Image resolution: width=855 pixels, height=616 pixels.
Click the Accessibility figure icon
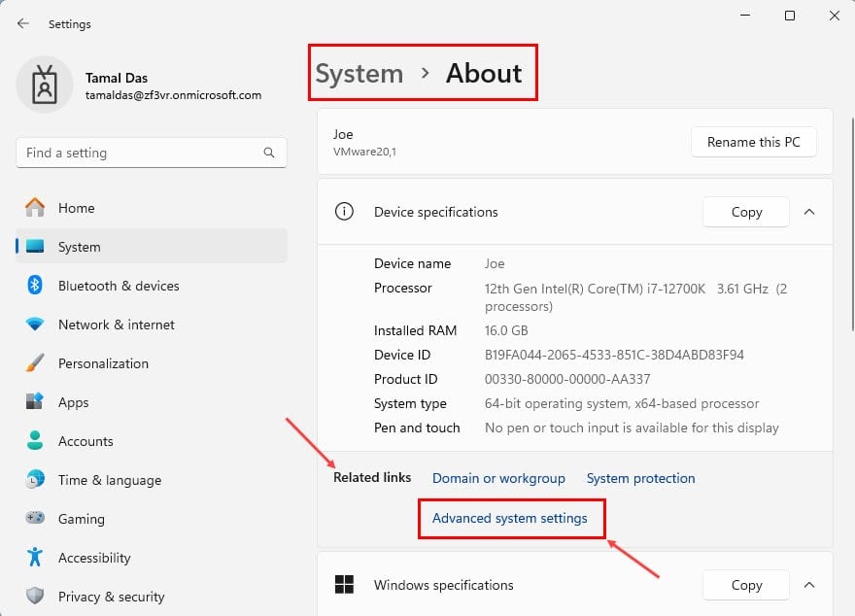point(35,557)
